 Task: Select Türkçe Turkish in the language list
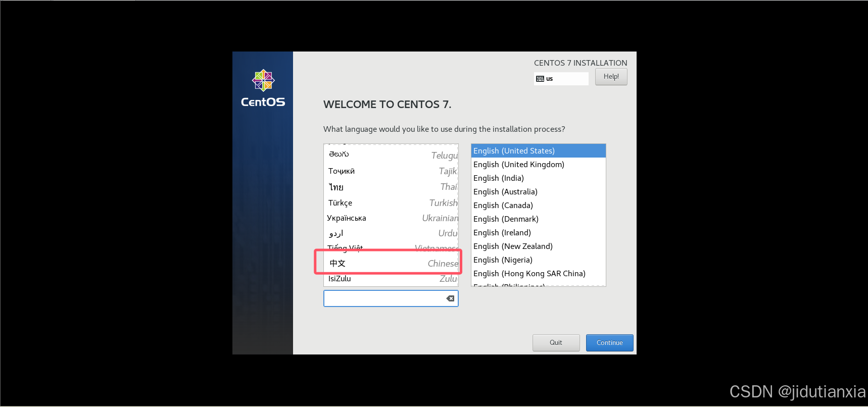(x=391, y=203)
